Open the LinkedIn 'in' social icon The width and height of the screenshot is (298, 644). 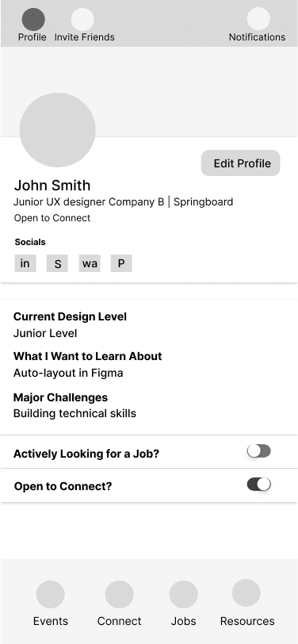25,263
